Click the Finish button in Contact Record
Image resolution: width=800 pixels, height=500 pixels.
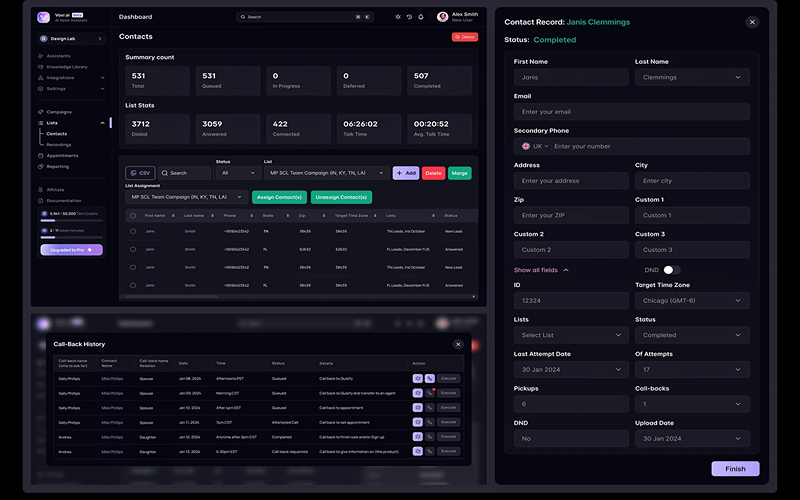(735, 469)
